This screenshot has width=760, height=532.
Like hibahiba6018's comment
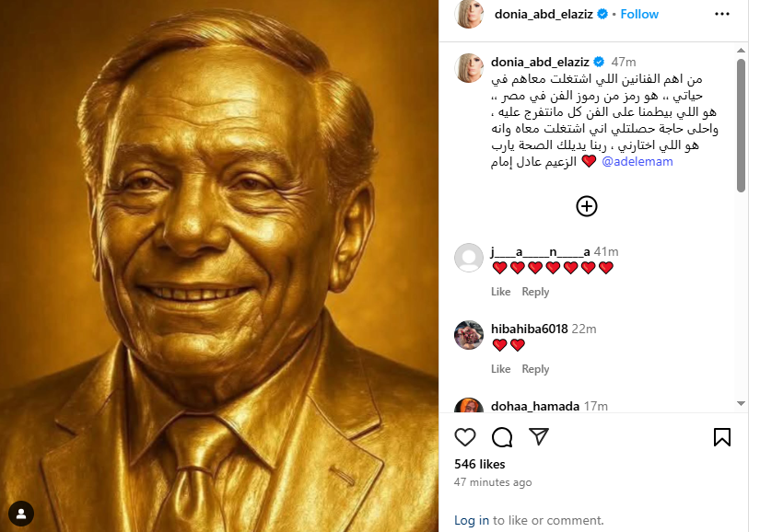501,369
